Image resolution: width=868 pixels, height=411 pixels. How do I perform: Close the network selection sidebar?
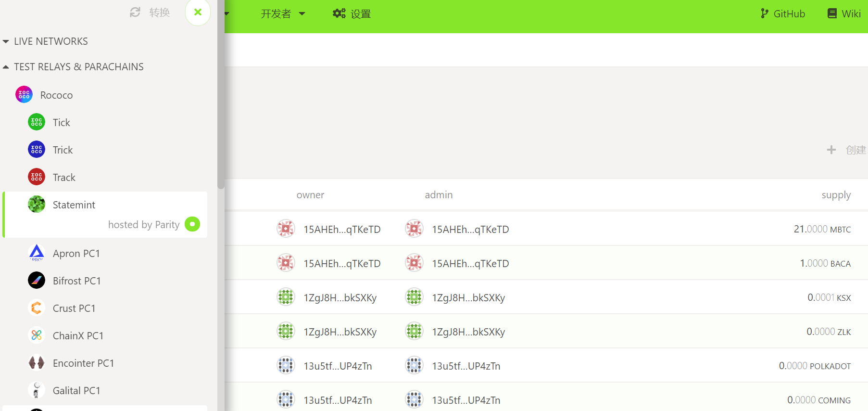198,13
